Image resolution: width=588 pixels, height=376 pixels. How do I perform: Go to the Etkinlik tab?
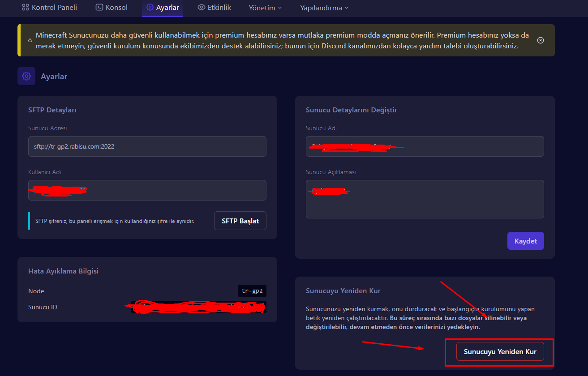[219, 8]
